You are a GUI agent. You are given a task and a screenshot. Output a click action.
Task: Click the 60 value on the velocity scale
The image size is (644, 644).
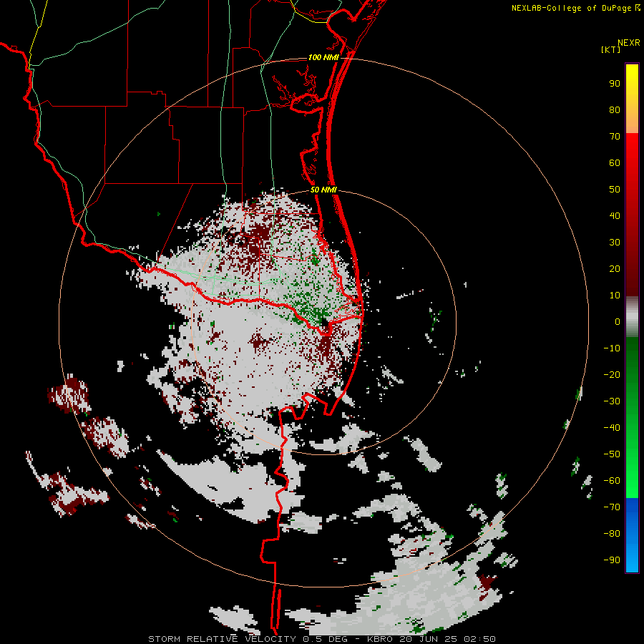[615, 163]
